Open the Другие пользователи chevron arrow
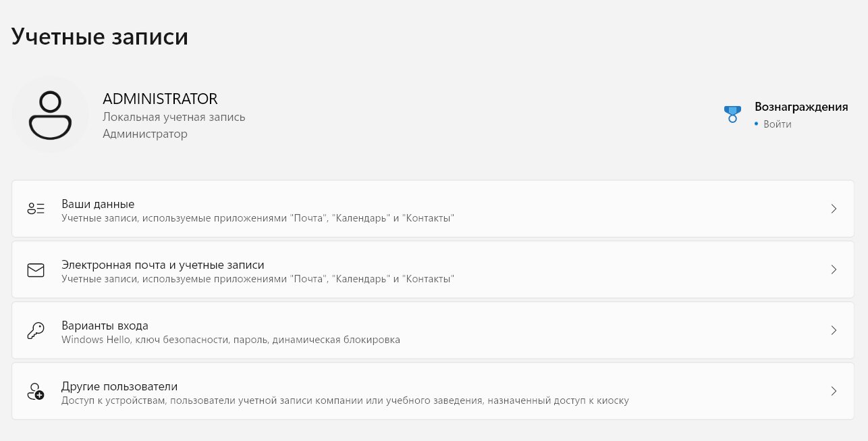 (834, 391)
